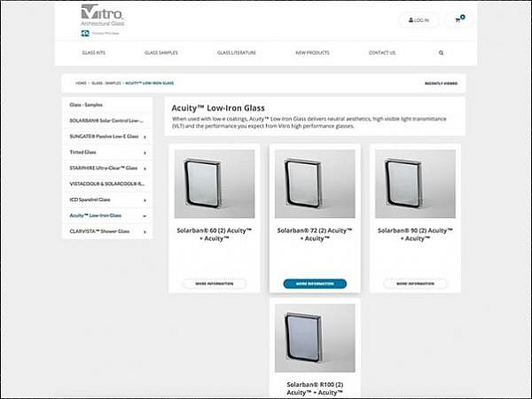Viewport: 532px width, 399px height.
Task: Expand the CLARVISTA Shower Glass arrow
Action: click(x=145, y=232)
